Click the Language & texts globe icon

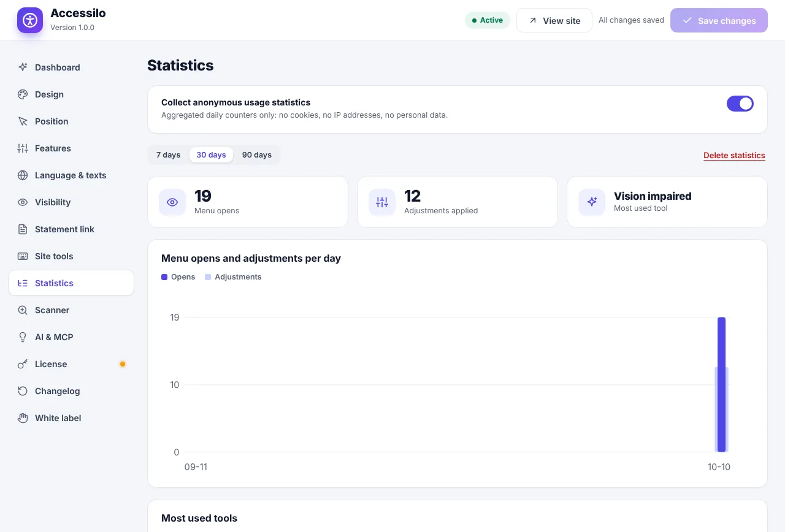coord(23,175)
